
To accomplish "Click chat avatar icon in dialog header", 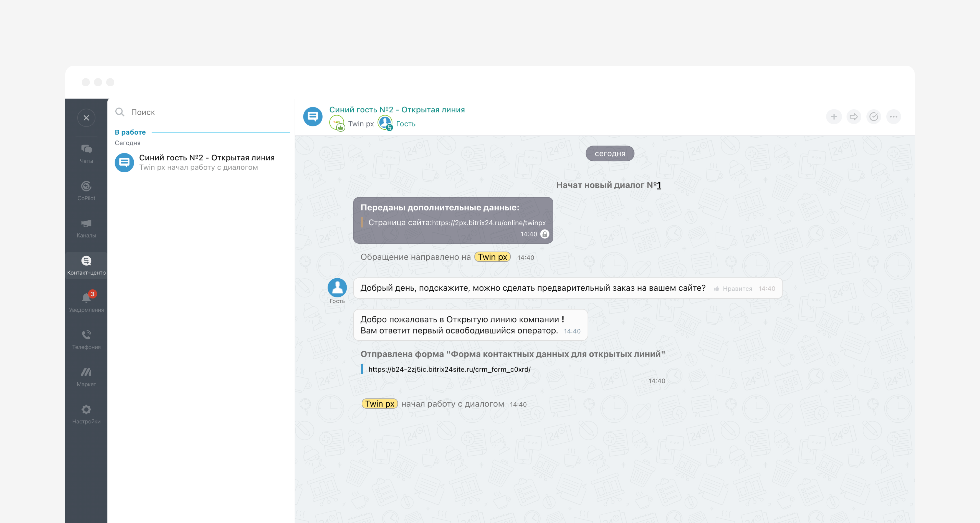I will [313, 116].
